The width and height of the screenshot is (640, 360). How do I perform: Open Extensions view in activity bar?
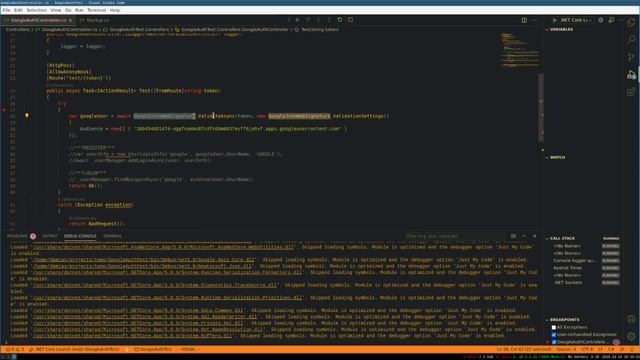631,92
